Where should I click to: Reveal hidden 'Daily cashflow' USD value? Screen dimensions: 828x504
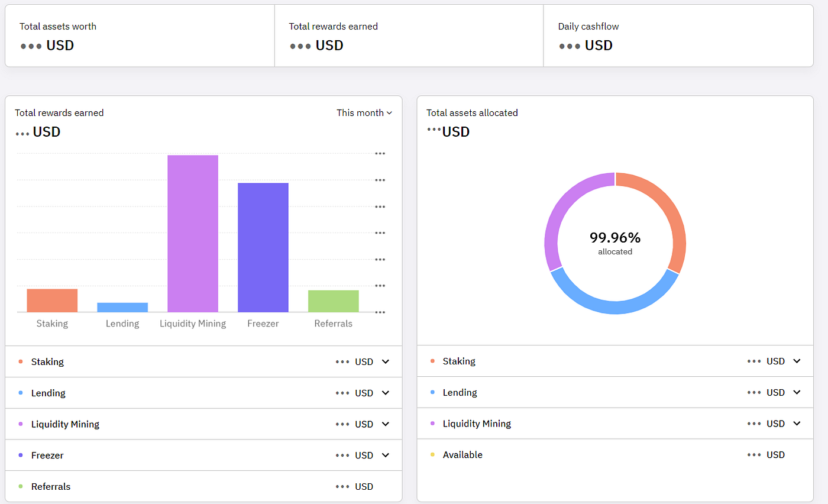[586, 46]
